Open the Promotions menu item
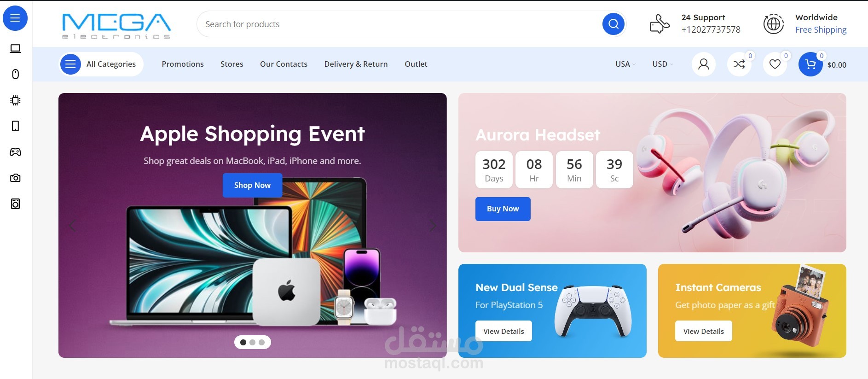 coord(183,64)
